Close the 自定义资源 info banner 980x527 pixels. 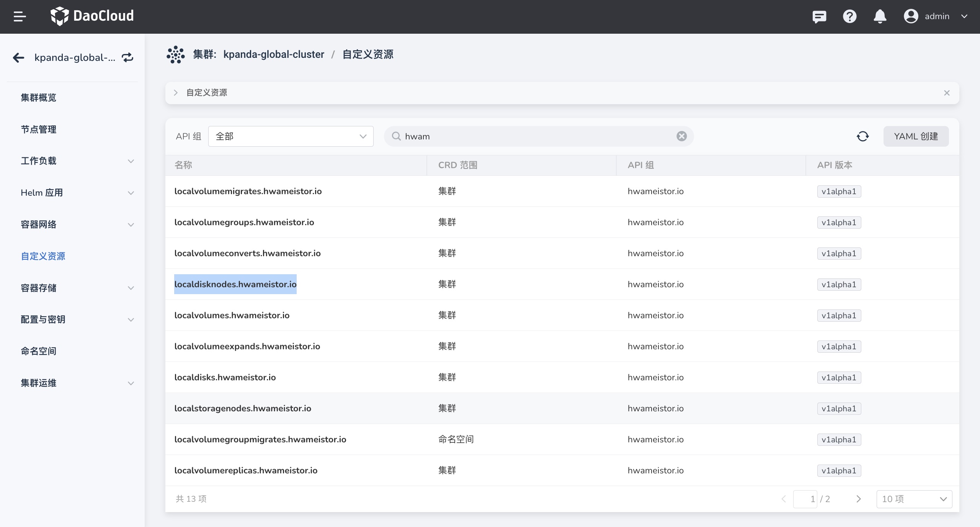click(x=947, y=93)
